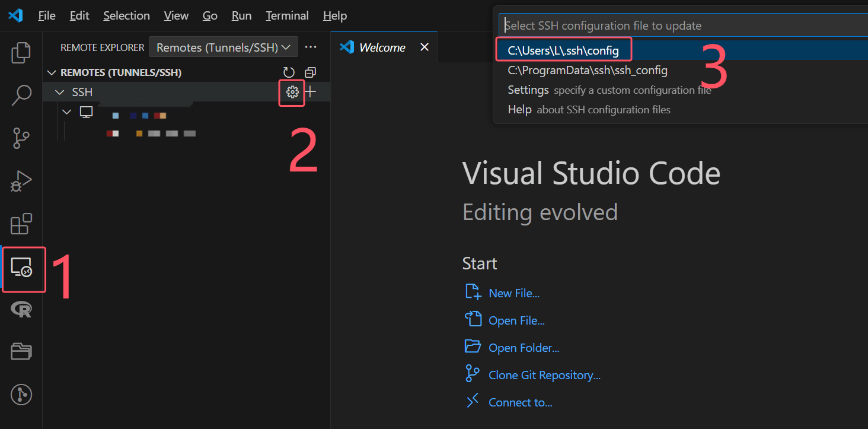Click Clone Git Repository link
The width and height of the screenshot is (868, 429).
pyautogui.click(x=544, y=375)
